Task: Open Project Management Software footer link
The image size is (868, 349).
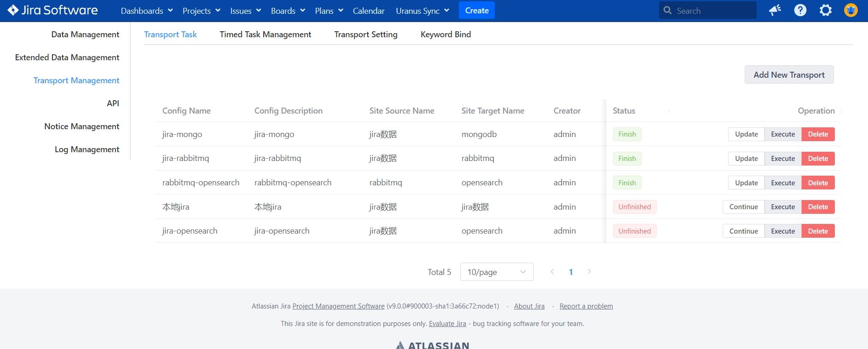Action: click(338, 306)
